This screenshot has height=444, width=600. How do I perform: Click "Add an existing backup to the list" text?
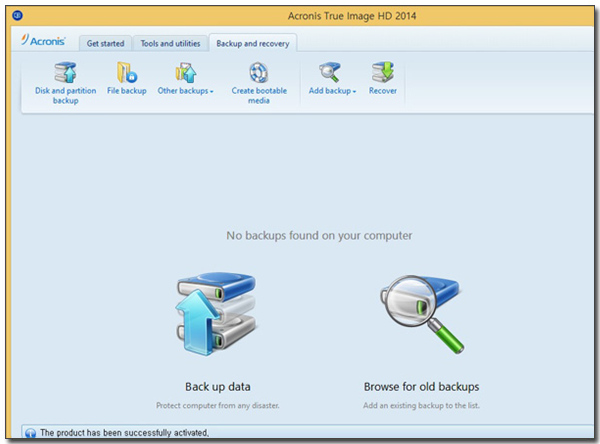point(421,405)
